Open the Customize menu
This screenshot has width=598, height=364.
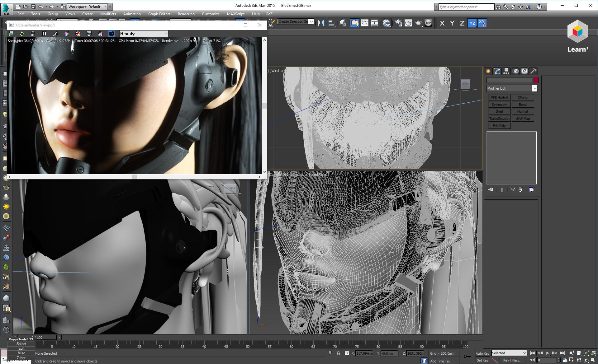pyautogui.click(x=211, y=14)
